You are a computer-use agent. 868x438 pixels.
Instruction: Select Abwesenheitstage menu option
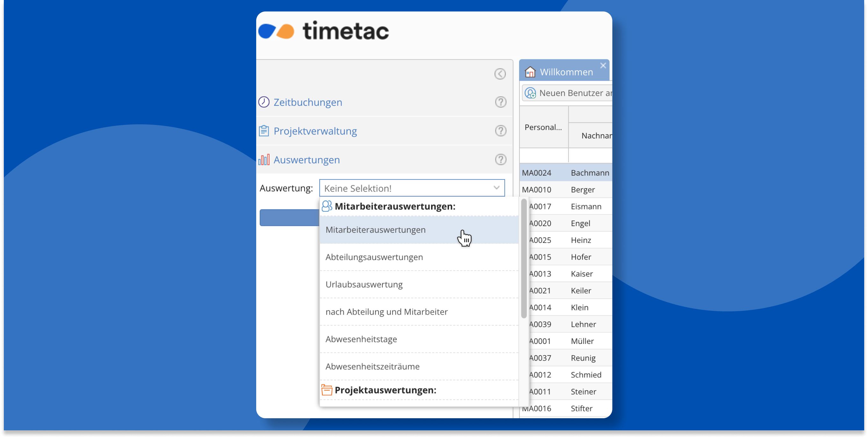coord(362,339)
